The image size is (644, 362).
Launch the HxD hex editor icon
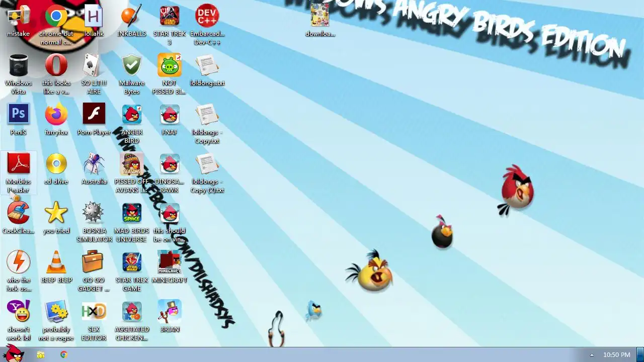(x=94, y=321)
